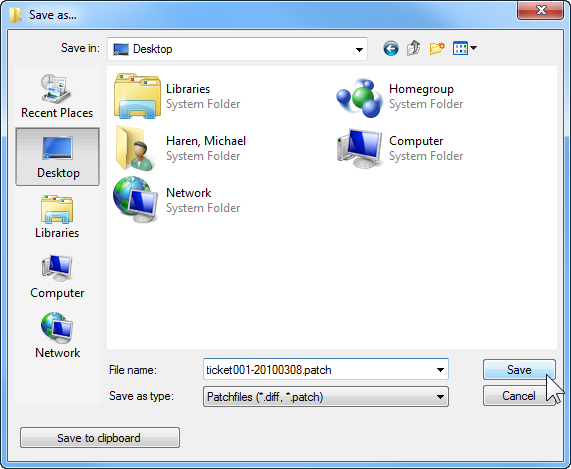The image size is (571, 469).
Task: Open the View menu icon
Action: click(465, 48)
